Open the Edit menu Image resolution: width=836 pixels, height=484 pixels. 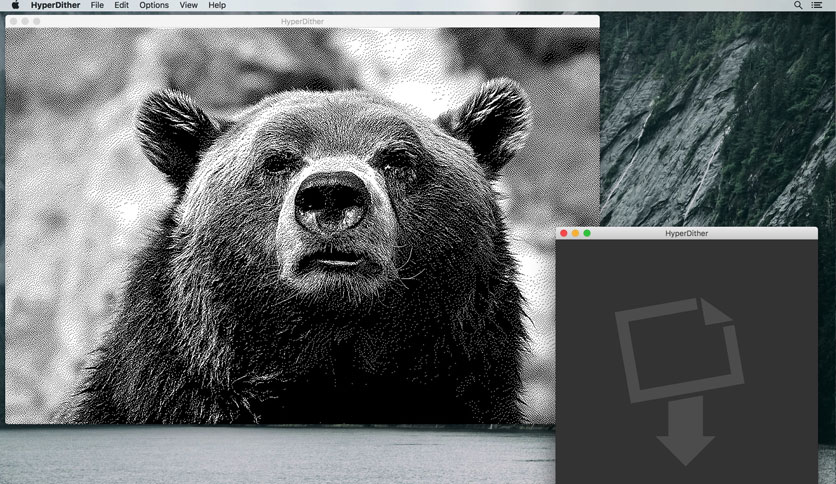(x=122, y=5)
